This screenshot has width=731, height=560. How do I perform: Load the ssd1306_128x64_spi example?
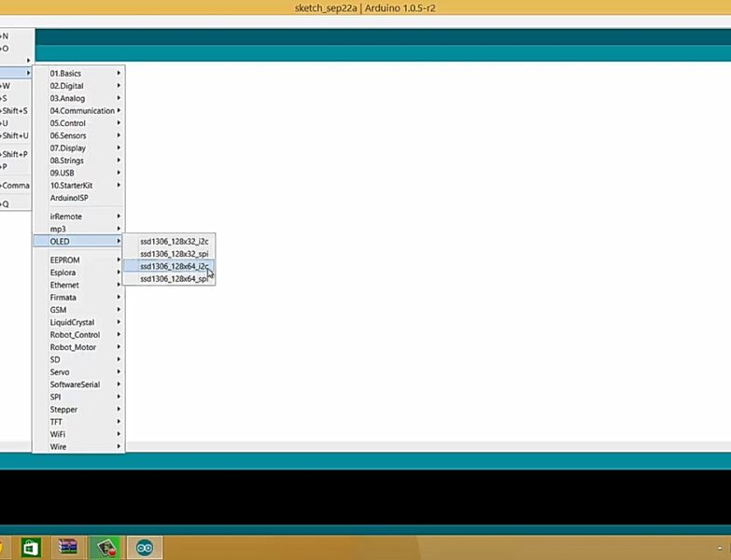[x=169, y=279]
